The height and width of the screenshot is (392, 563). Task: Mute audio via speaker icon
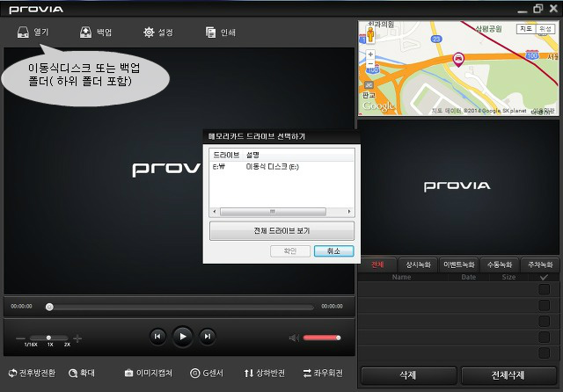click(294, 338)
